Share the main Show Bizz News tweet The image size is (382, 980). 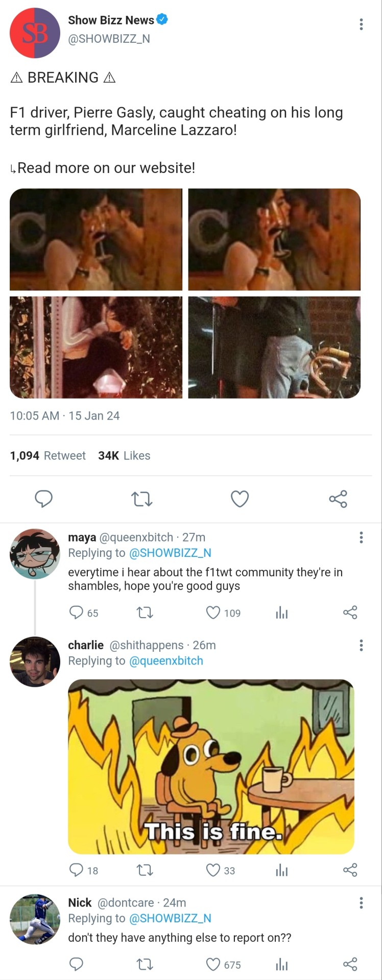tap(338, 499)
